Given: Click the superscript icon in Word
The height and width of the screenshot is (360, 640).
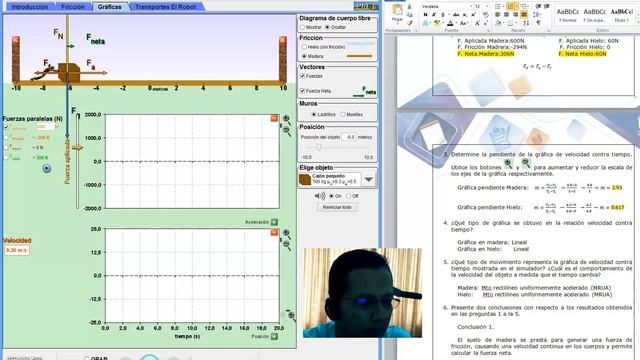Looking at the screenshot, I should tap(474, 15).
